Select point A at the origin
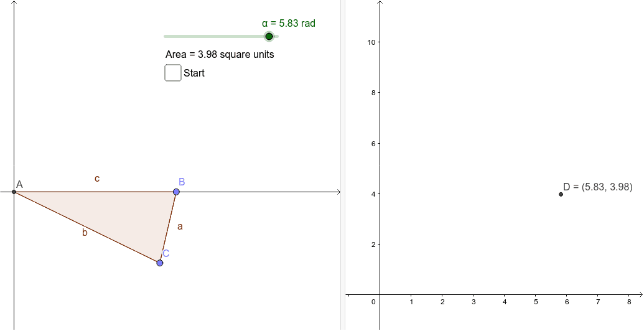 point(14,192)
